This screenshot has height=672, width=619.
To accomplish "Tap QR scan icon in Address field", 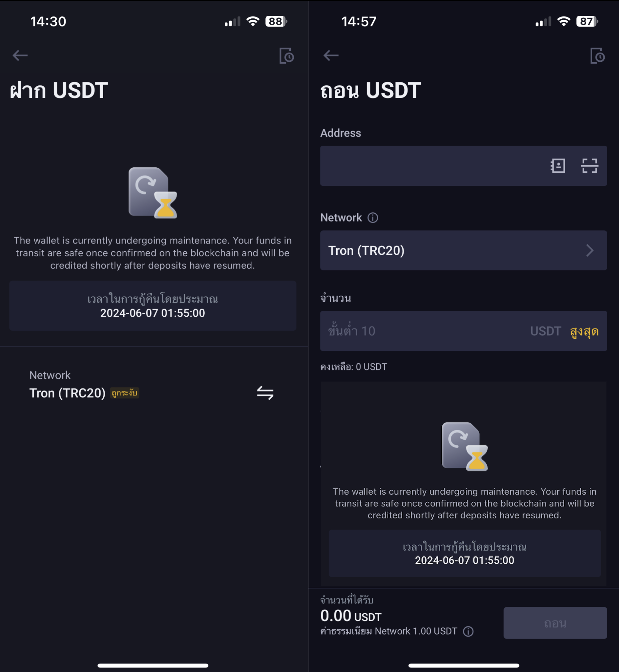I will coord(589,166).
